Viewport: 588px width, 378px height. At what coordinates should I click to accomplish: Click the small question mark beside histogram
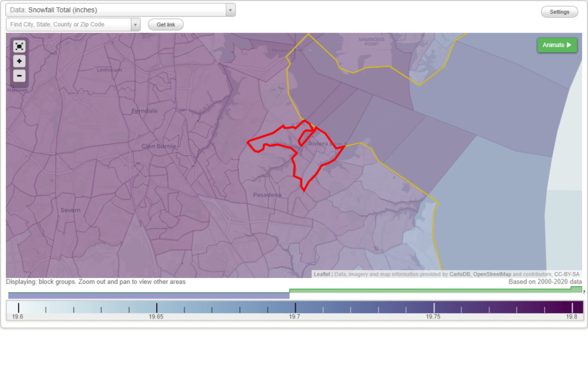click(584, 292)
